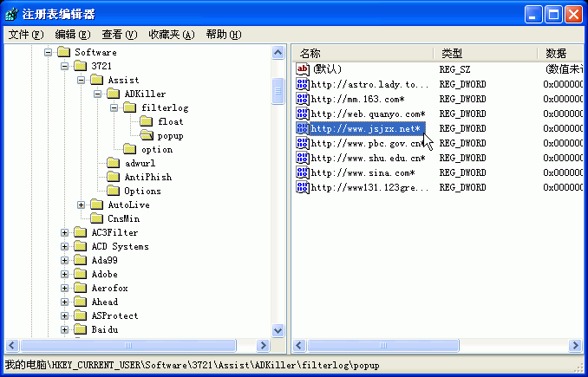The height and width of the screenshot is (377, 588).
Task: Click the Software folder icon
Action: [64, 52]
